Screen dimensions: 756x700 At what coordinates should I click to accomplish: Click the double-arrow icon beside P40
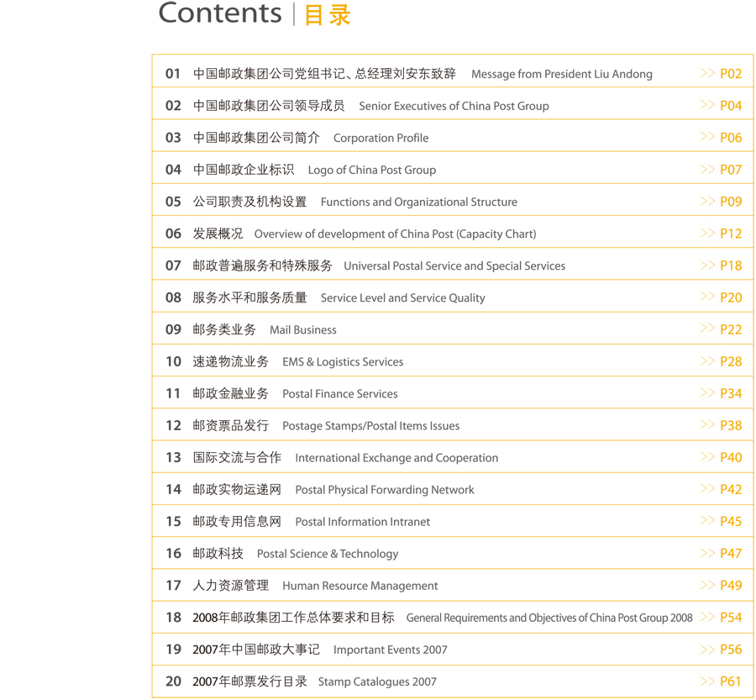click(707, 456)
